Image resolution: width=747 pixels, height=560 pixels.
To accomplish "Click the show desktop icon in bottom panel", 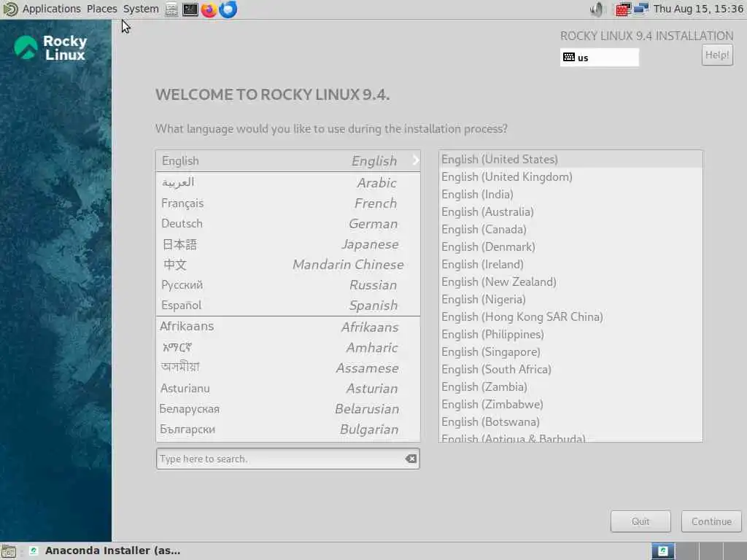I will tap(9, 551).
